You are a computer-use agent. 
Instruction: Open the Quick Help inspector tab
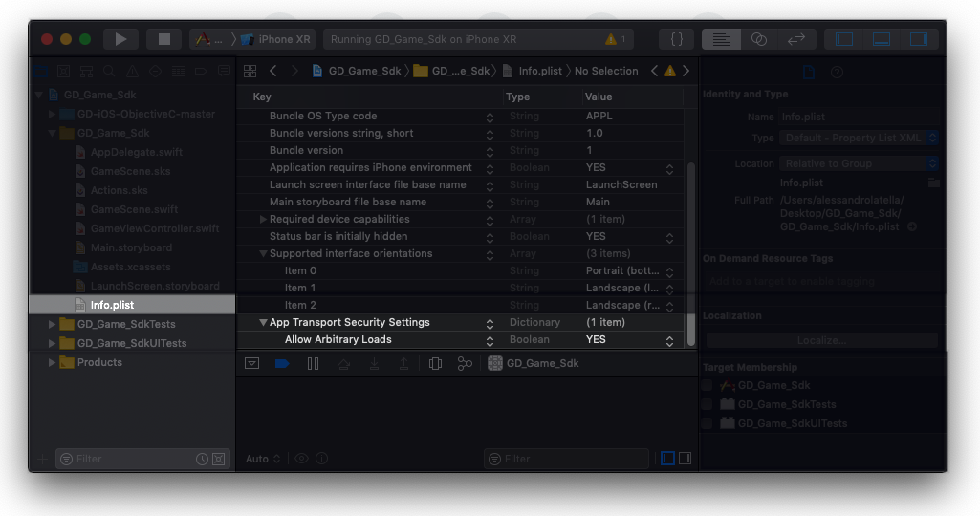point(837,73)
